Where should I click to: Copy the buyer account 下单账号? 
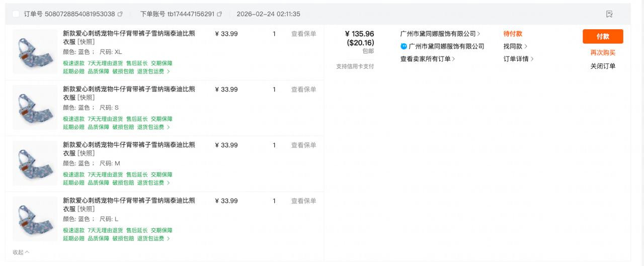pyautogui.click(x=219, y=14)
